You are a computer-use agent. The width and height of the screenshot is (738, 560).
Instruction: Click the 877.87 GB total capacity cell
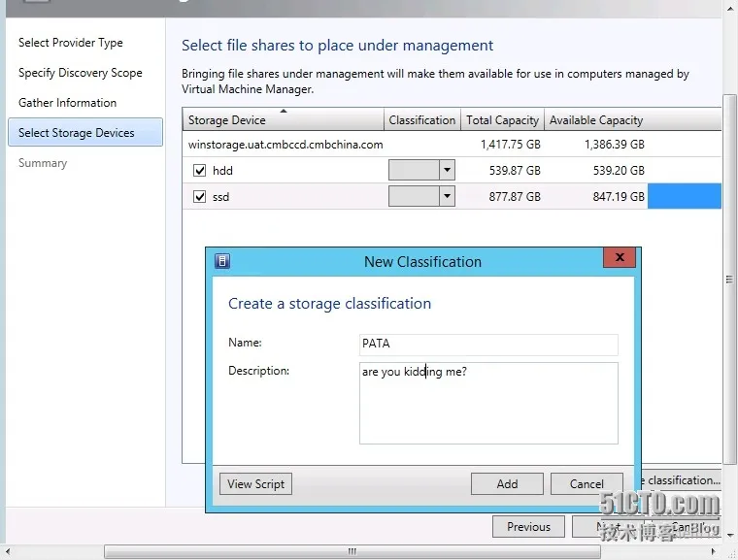[x=515, y=197]
